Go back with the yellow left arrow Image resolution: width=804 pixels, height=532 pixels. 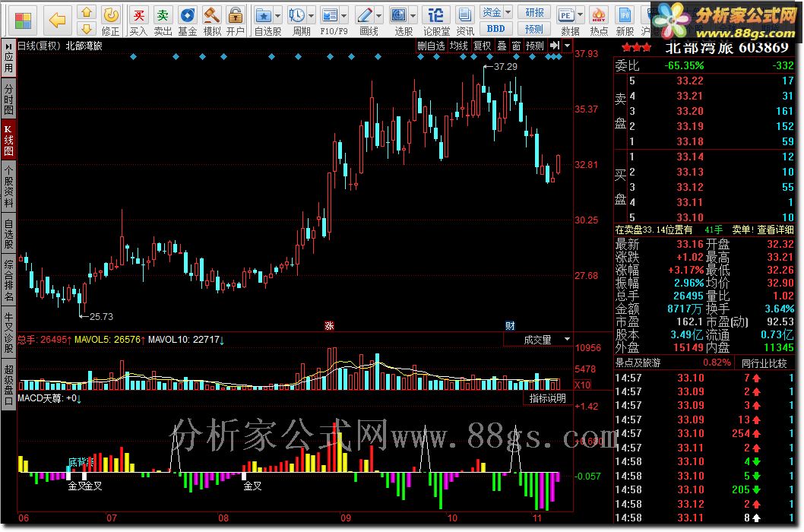57,21
